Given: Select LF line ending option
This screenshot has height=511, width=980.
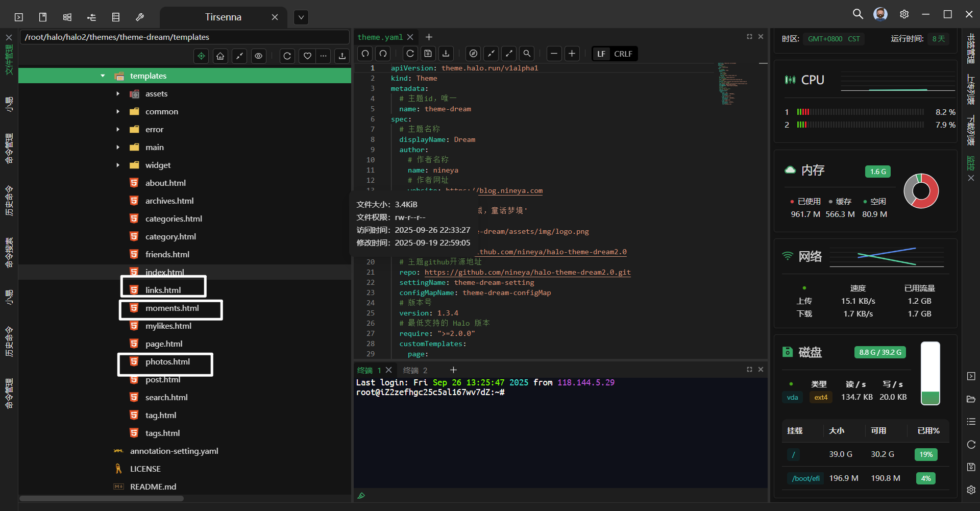Looking at the screenshot, I should click(601, 54).
